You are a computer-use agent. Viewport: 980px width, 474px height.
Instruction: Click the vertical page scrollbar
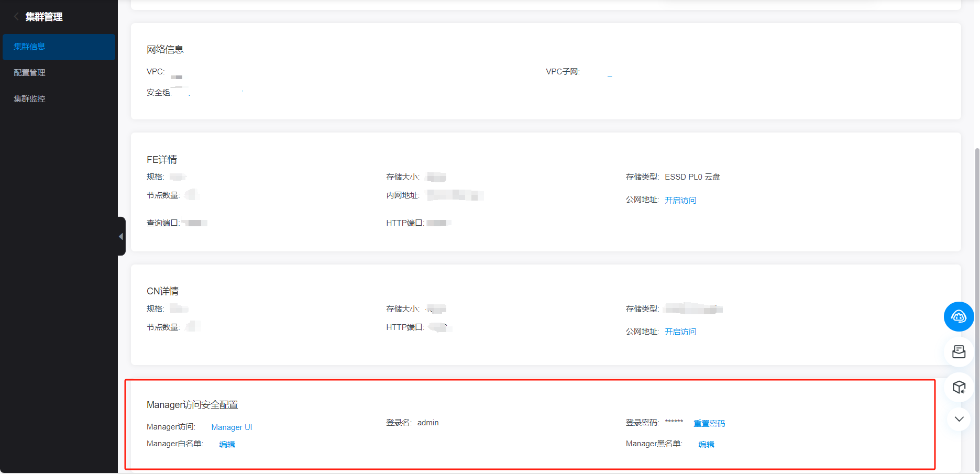[977, 309]
